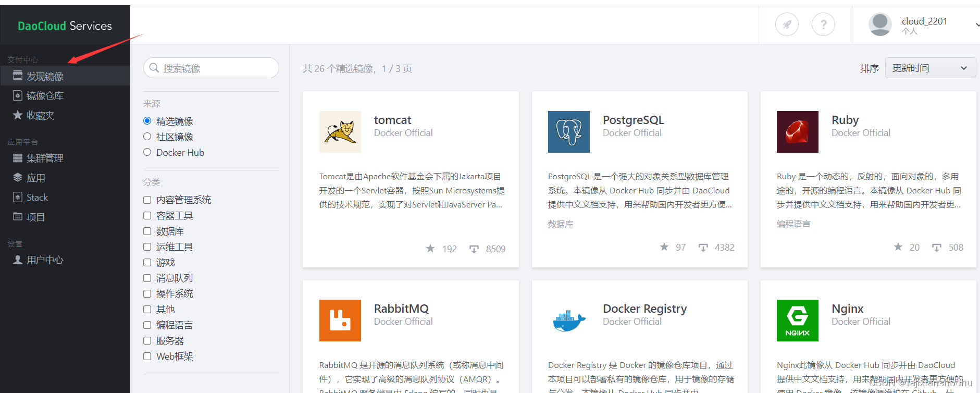
Task: Open the help question mark icon
Action: (823, 24)
